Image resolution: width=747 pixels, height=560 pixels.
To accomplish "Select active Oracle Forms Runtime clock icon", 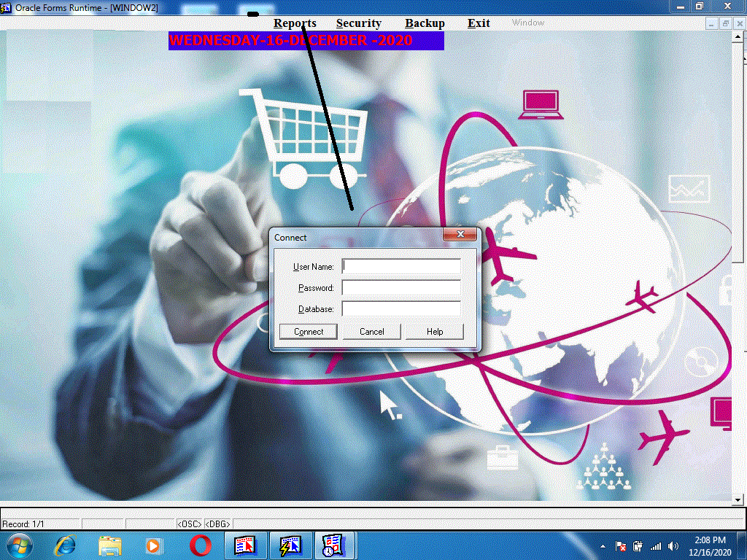I will coord(334,545).
